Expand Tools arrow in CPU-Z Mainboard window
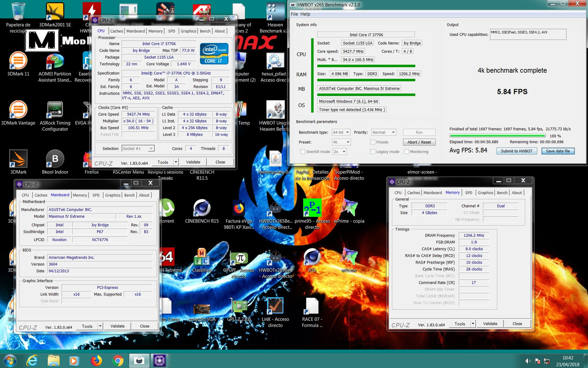This screenshot has width=588, height=368. click(100, 326)
